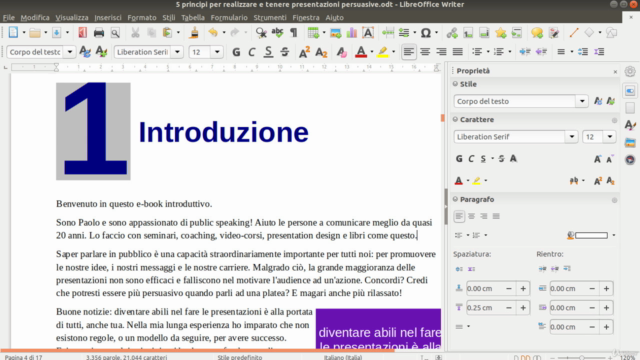Justify text in toolbar
Screen dimensions: 640x360
tap(458, 52)
